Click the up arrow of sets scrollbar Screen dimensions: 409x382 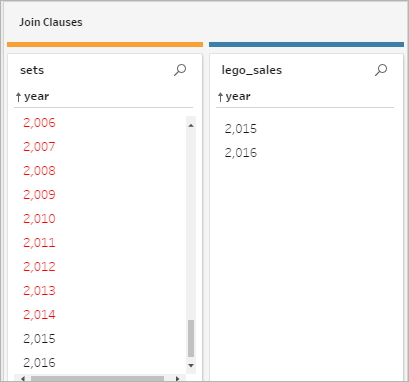(x=191, y=125)
